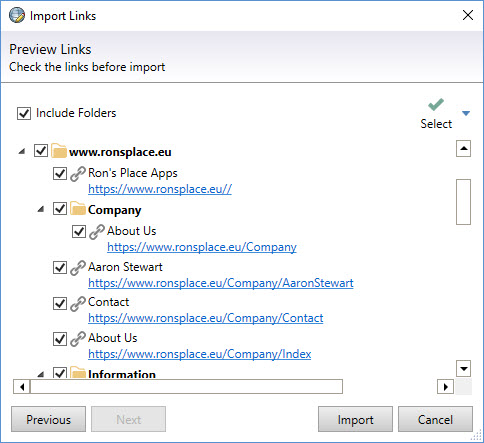The width and height of the screenshot is (484, 443).
Task: Click the green Select checkmark icon
Action: pos(436,104)
